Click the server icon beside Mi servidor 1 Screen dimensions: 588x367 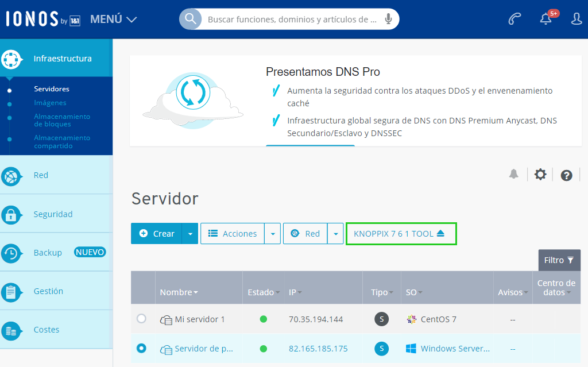pos(166,320)
